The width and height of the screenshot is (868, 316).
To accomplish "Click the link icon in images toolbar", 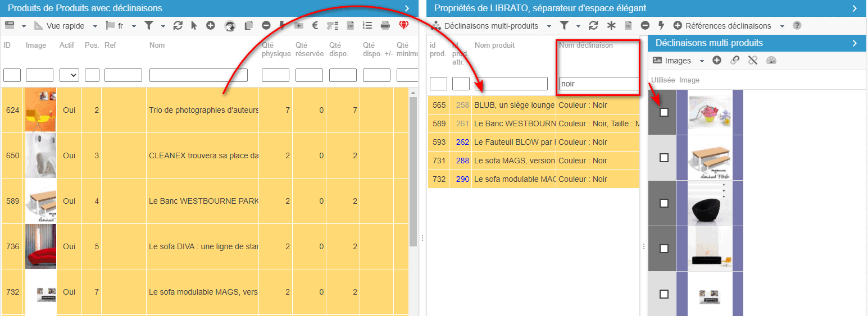I will tap(735, 61).
